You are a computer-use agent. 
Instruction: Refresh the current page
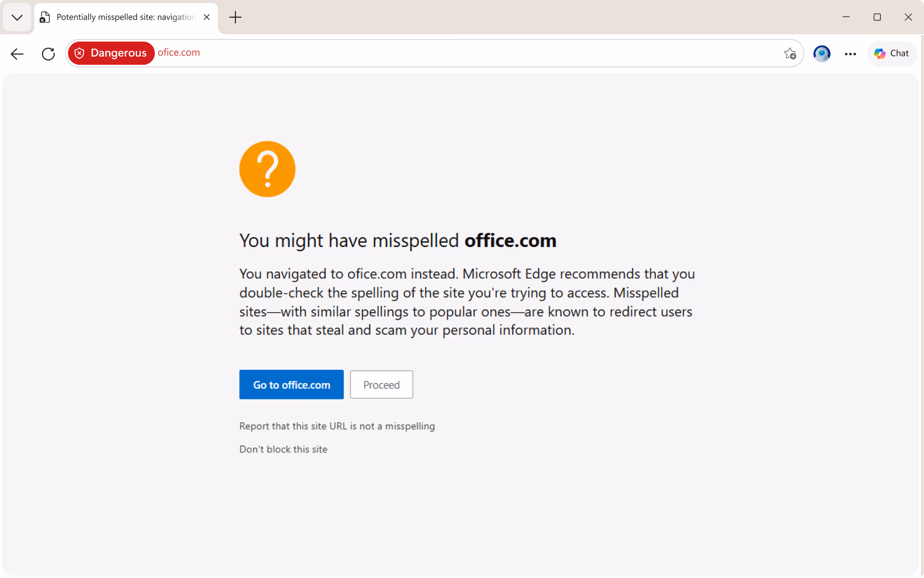click(x=48, y=53)
